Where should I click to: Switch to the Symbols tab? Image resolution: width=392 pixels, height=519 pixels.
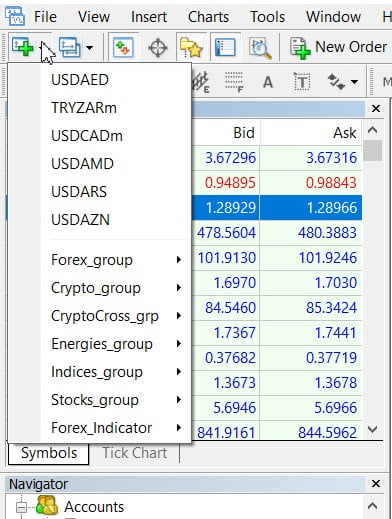pos(49,453)
